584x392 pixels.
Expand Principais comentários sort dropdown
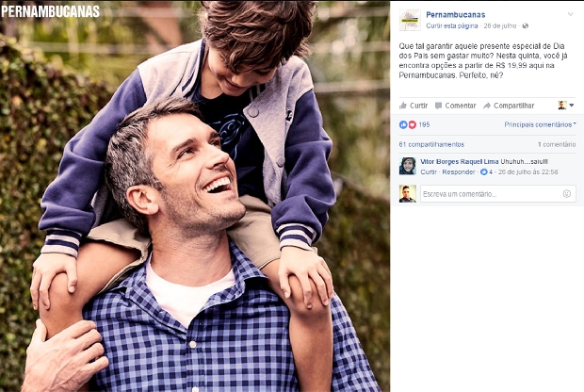click(x=540, y=124)
